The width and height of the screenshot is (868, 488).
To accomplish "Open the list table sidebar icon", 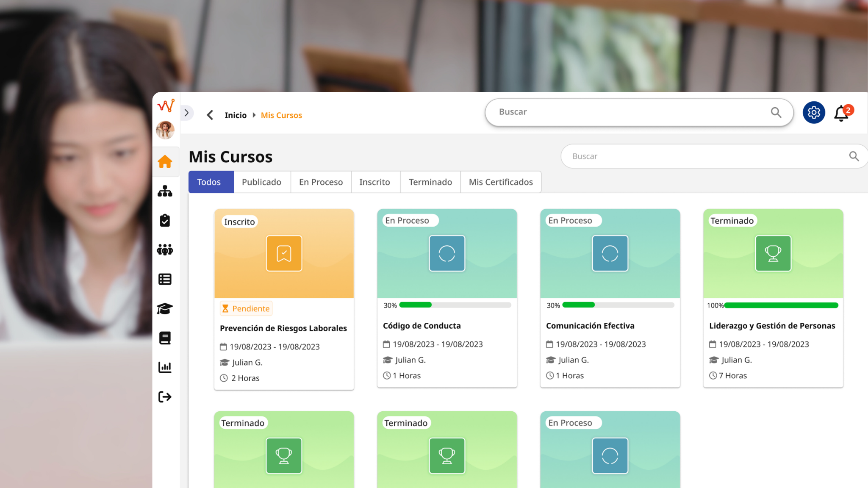I will (165, 279).
